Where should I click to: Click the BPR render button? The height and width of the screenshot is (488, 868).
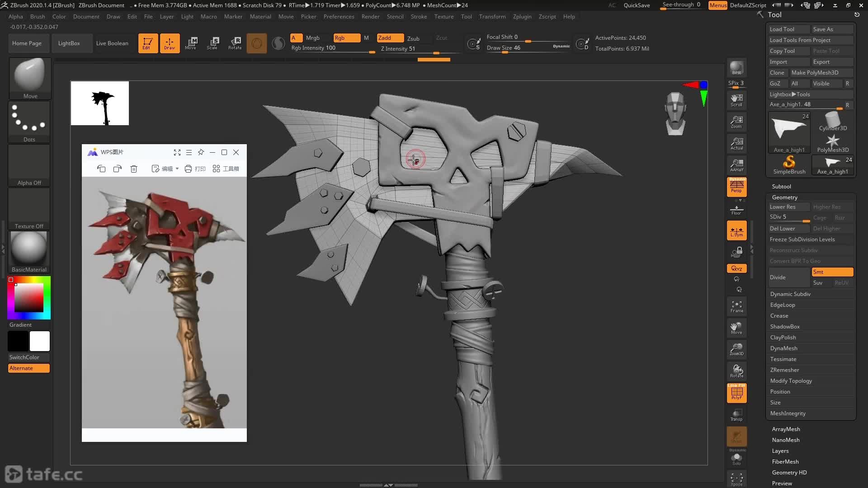point(736,68)
